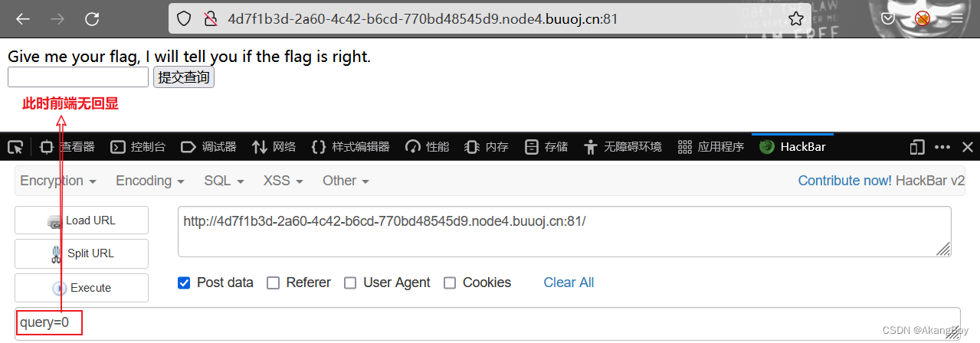This screenshot has height=343, width=980.
Task: Tick the User Agent checkbox
Action: [350, 283]
